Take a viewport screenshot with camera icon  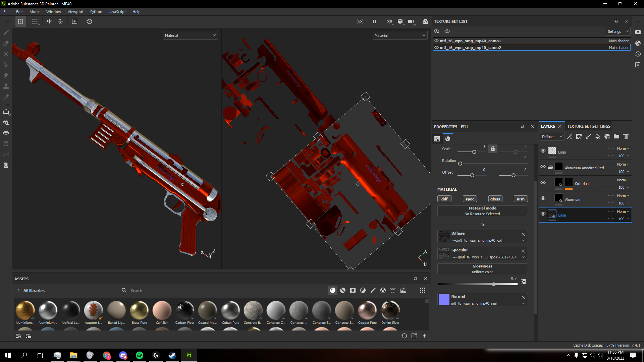click(x=425, y=21)
